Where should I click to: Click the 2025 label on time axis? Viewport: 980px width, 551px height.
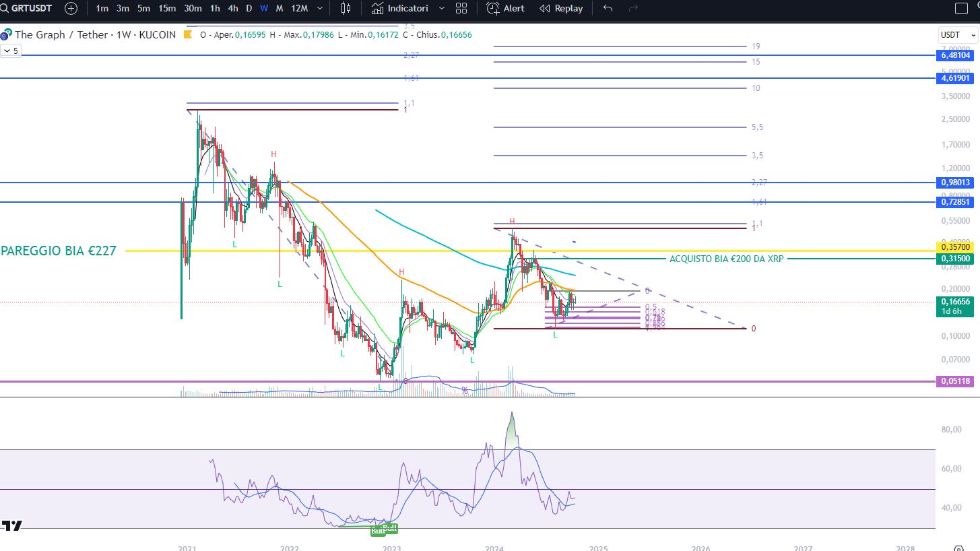tap(598, 549)
